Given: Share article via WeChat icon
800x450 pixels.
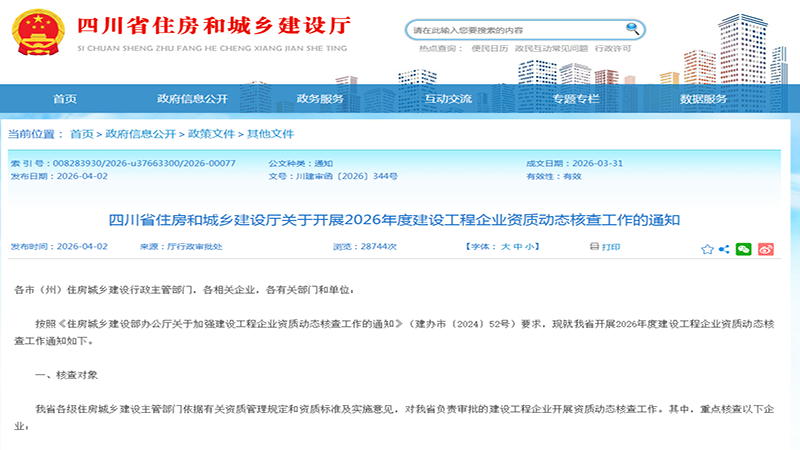Looking at the screenshot, I should (743, 249).
